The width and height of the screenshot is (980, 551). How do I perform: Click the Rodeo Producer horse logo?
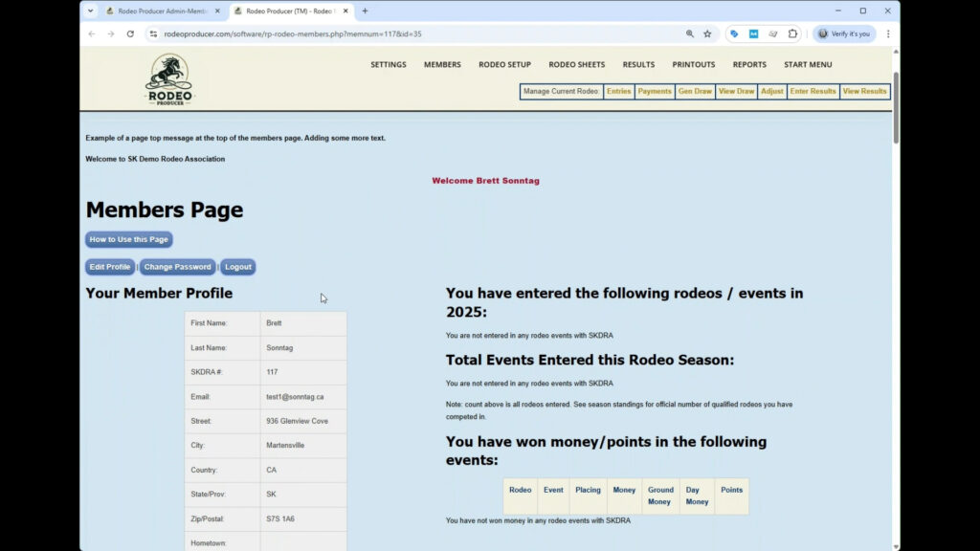[168, 78]
